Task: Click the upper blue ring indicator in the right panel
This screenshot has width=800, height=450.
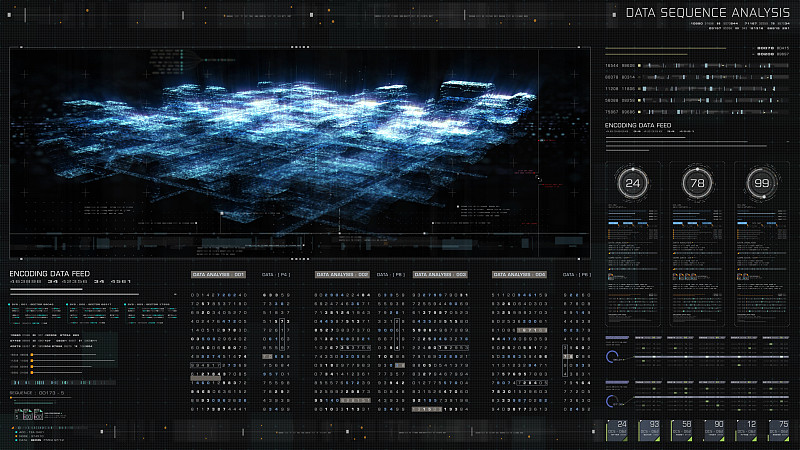Action: [x=612, y=357]
